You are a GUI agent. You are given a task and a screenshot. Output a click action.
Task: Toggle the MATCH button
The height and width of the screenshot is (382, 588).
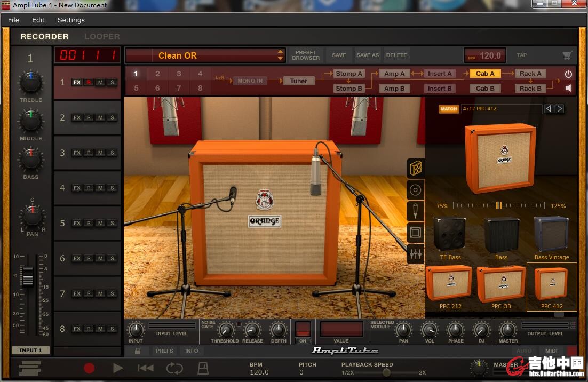pyautogui.click(x=449, y=109)
